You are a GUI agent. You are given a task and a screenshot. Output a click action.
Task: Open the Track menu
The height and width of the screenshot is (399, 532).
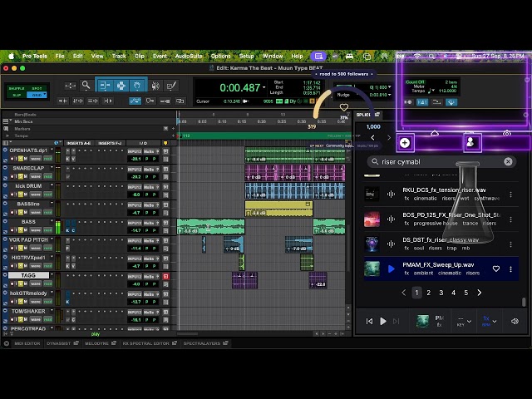119,57
